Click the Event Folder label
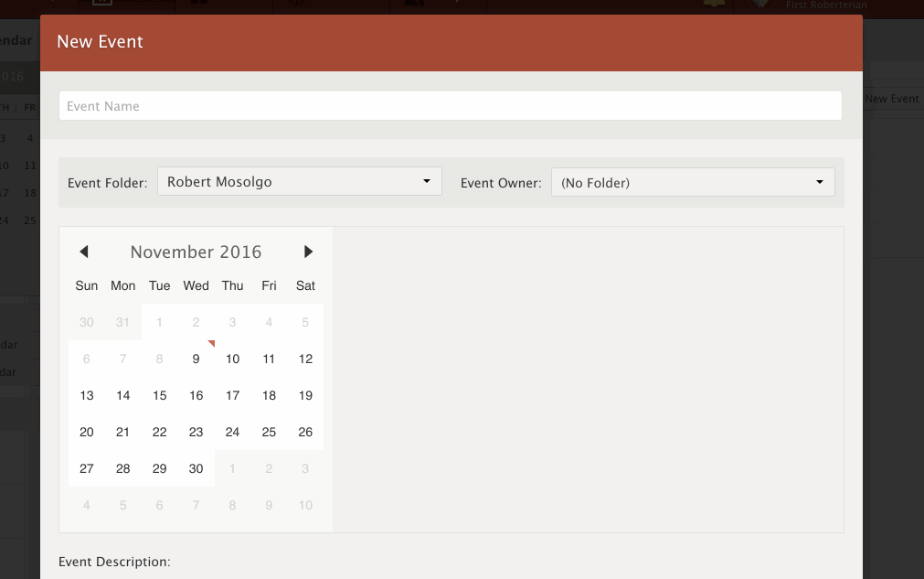This screenshot has height=579, width=924. point(107,183)
